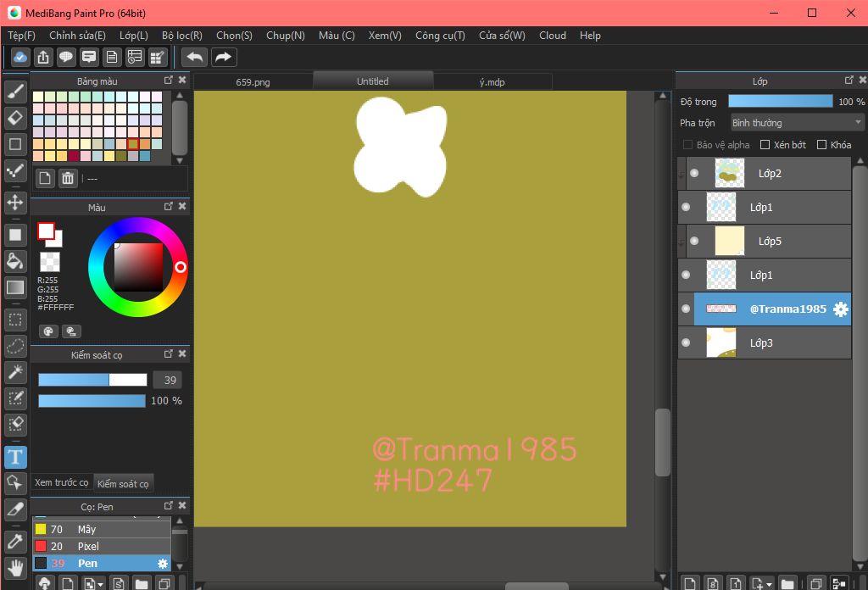Enable the Xén bớt checkbox
Screen dimensions: 868x590
click(x=765, y=144)
